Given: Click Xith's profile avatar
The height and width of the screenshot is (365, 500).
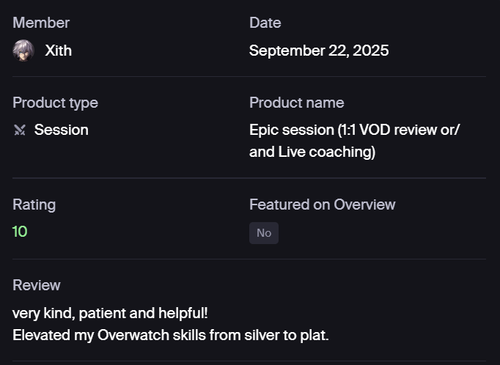Looking at the screenshot, I should (x=23, y=51).
